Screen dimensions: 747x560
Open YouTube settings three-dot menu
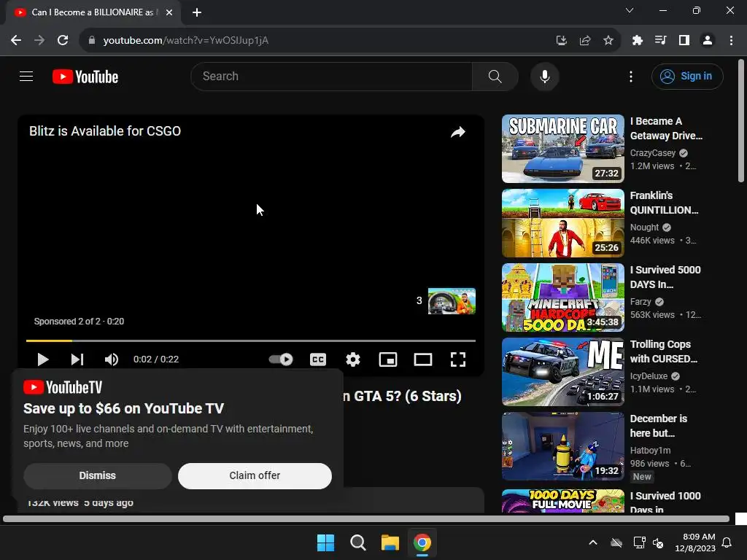[x=631, y=77]
